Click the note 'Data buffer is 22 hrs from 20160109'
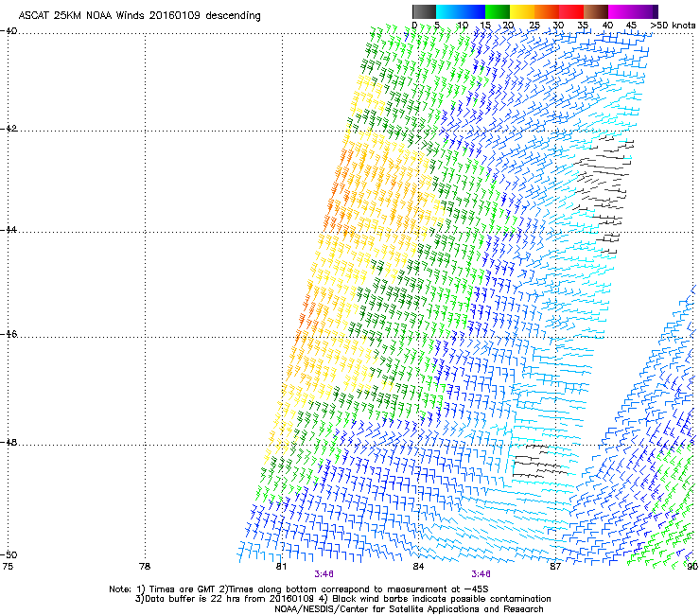The width and height of the screenshot is (700, 615). [x=229, y=599]
